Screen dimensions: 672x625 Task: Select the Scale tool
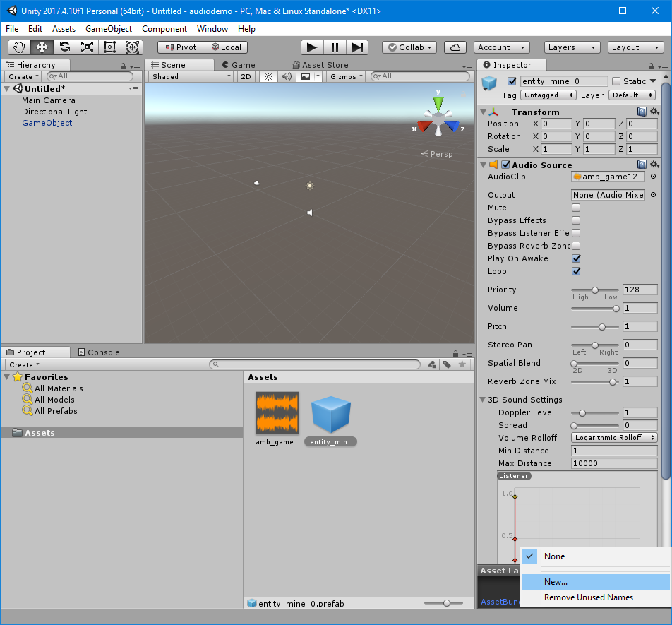tap(88, 47)
